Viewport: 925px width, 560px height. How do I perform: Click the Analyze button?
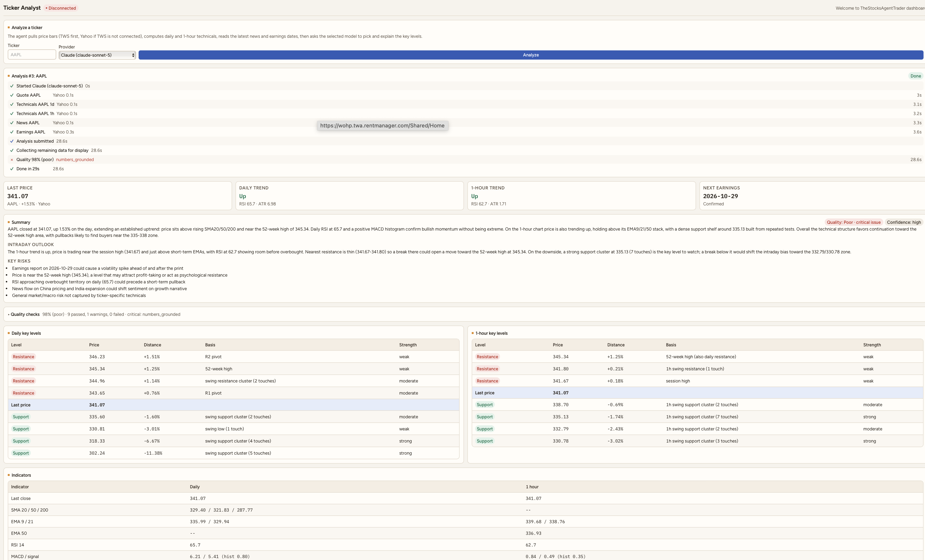530,55
